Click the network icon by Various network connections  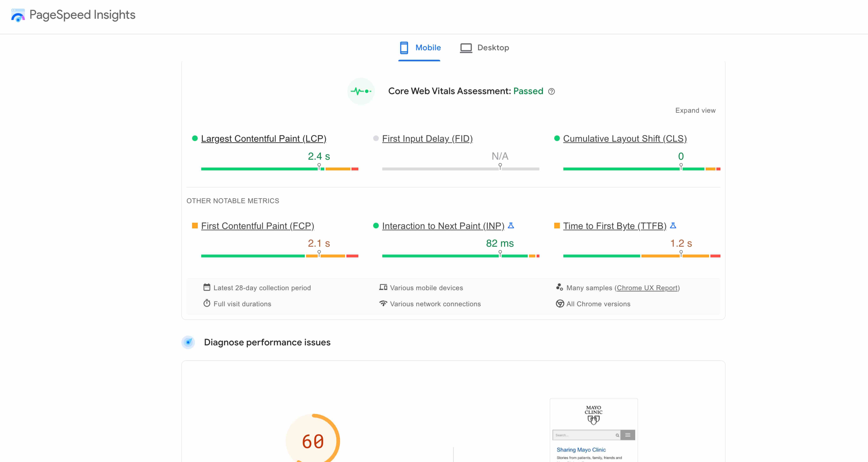pyautogui.click(x=383, y=303)
